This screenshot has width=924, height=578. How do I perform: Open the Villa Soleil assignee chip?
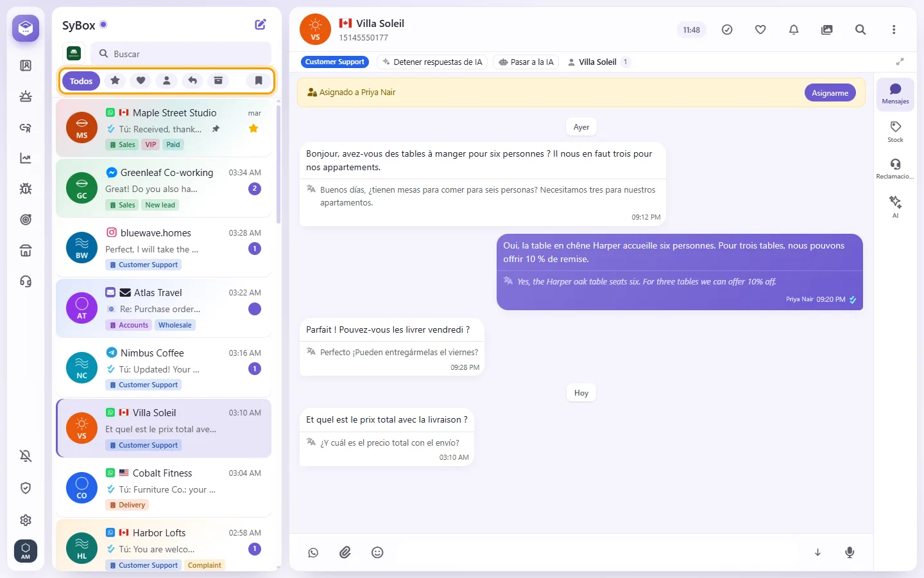point(598,62)
